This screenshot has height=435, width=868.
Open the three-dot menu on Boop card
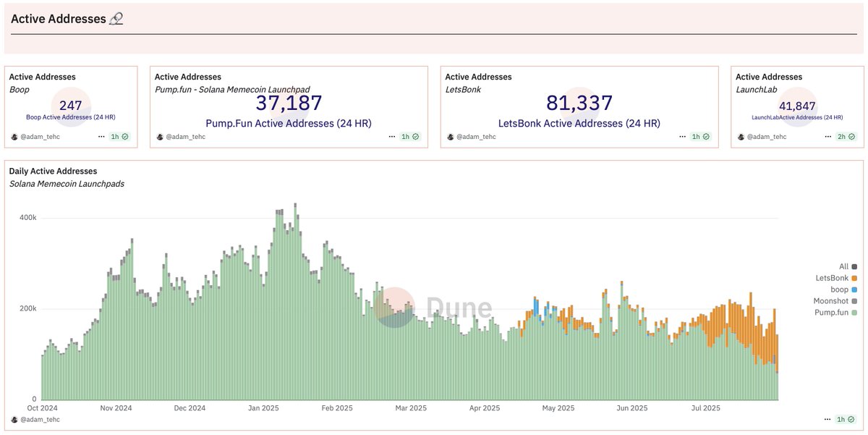click(103, 136)
